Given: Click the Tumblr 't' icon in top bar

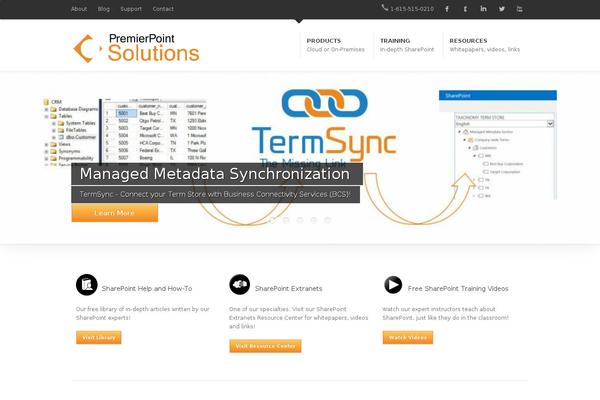Looking at the screenshot, I should coord(465,9).
